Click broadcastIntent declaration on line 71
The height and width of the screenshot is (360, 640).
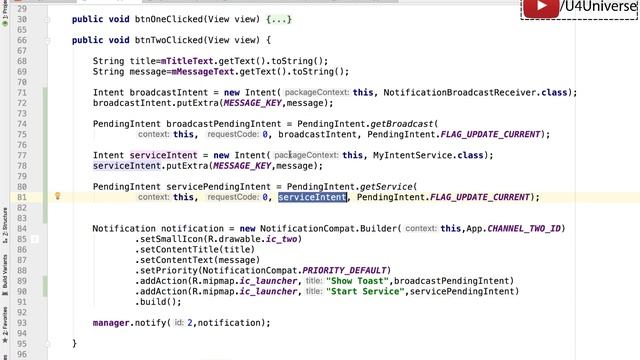[x=169, y=93]
